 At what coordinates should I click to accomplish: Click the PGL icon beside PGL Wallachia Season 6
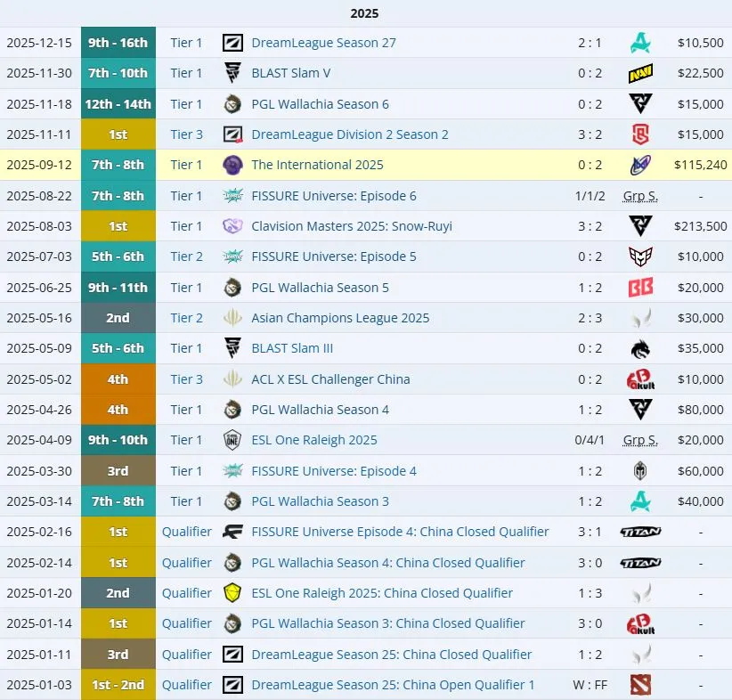(x=232, y=104)
